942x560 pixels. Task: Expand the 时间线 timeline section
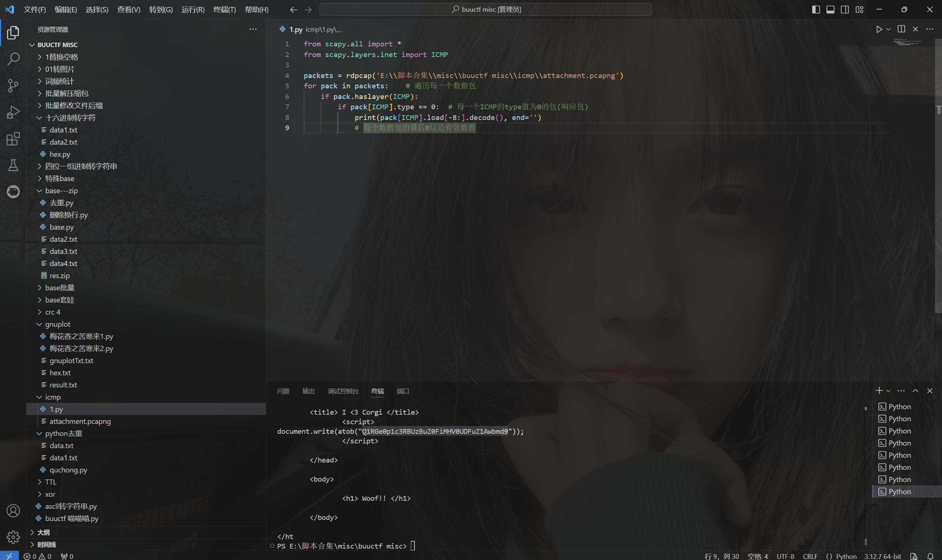(x=146, y=545)
